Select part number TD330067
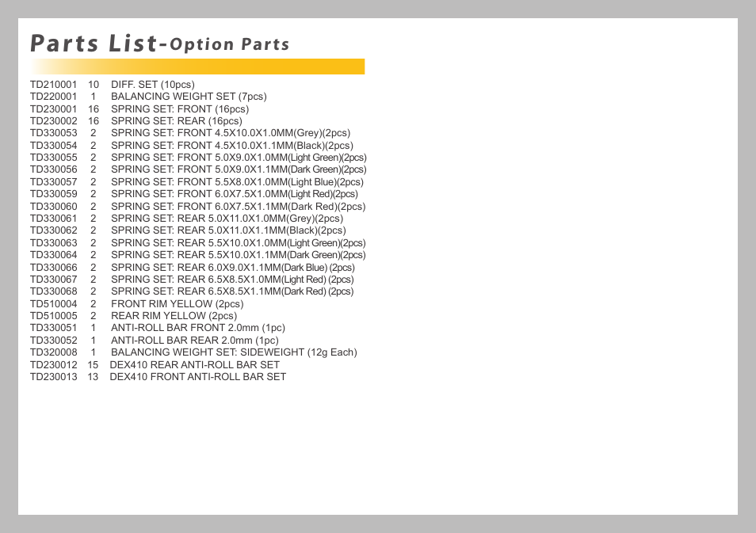The height and width of the screenshot is (533, 756). 54,280
